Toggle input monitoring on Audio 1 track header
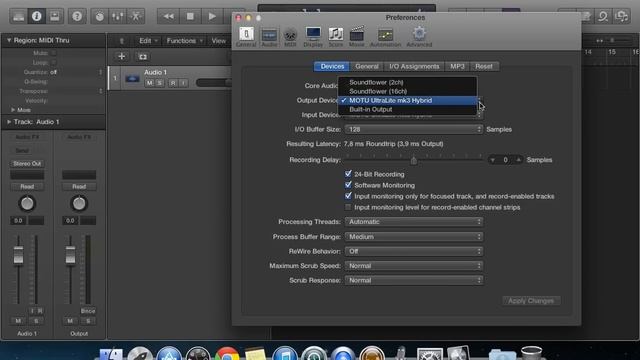The height and width of the screenshot is (360, 640). (184, 83)
